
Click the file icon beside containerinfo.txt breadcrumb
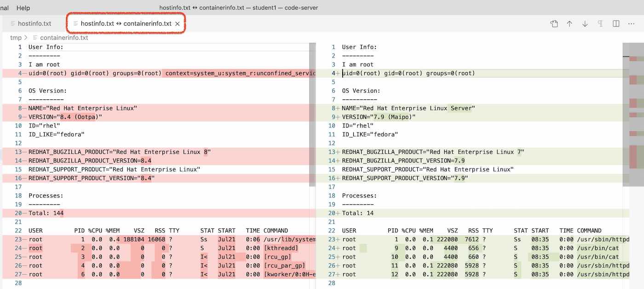[35, 38]
